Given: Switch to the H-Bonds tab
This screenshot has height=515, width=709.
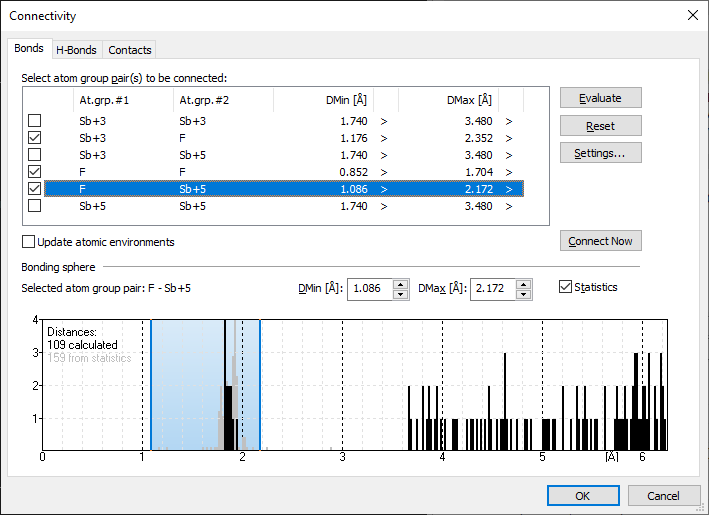Looking at the screenshot, I should [76, 50].
